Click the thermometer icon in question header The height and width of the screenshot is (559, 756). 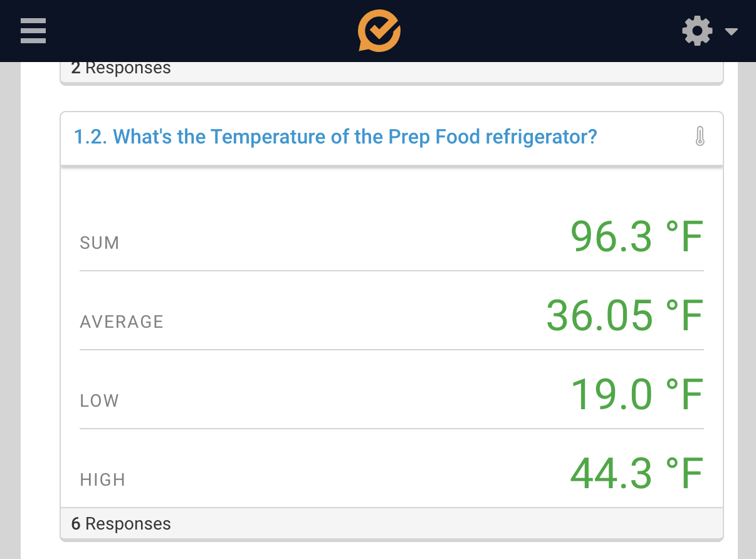(700, 136)
